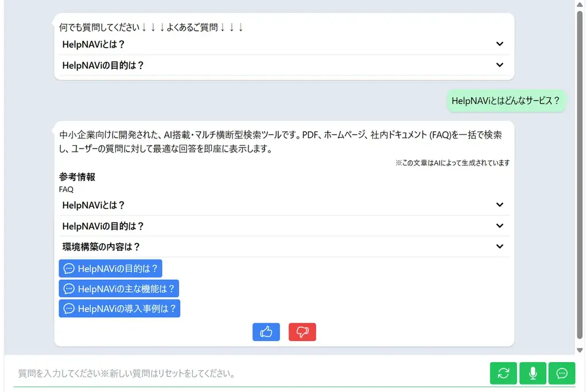Click the green HelpNAViとはどんなサービス？ message bubble
Image resolution: width=588 pixels, height=392 pixels.
[506, 101]
